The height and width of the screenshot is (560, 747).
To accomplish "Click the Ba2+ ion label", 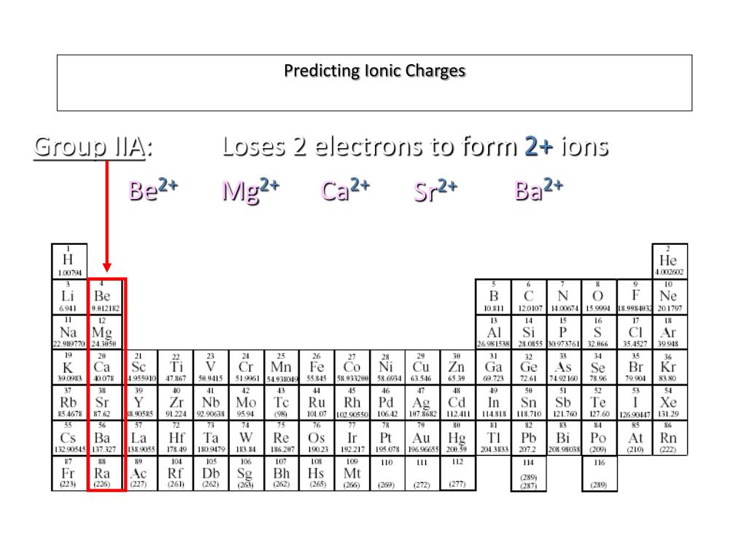I will (x=539, y=190).
